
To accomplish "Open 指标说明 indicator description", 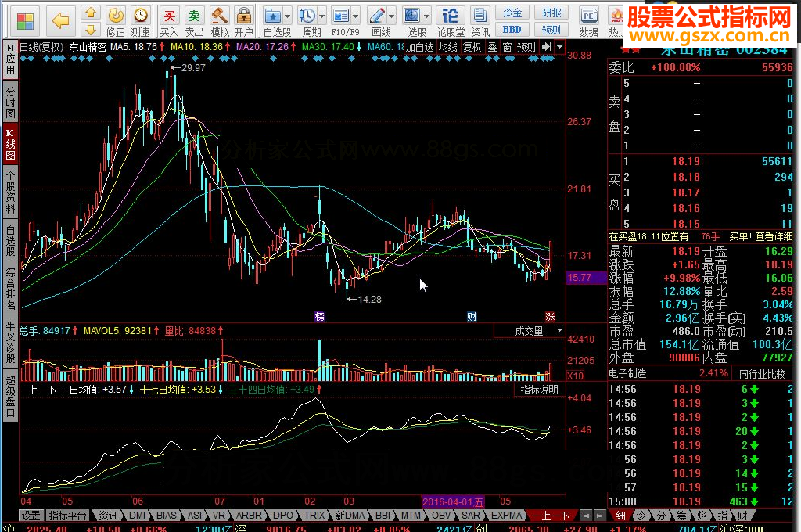I will pyautogui.click(x=540, y=390).
